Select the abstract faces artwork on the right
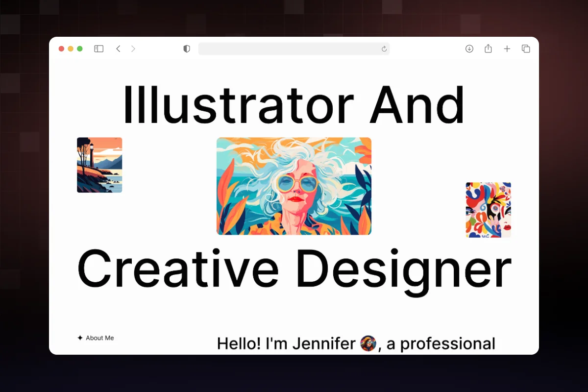Screen dimensions: 588x392 pyautogui.click(x=488, y=209)
